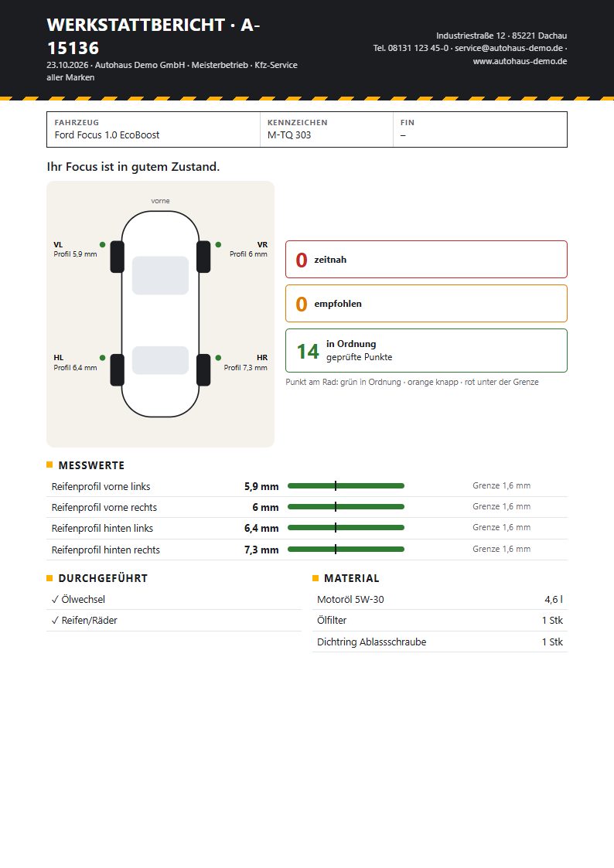Click the checkmark next to Reifen/Räder

55,621
